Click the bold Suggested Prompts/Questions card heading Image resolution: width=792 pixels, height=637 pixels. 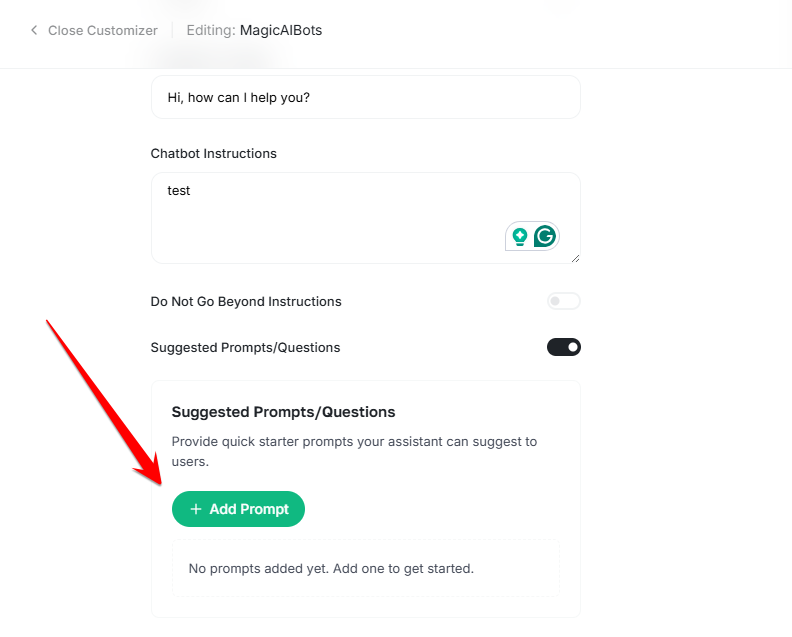(x=283, y=411)
